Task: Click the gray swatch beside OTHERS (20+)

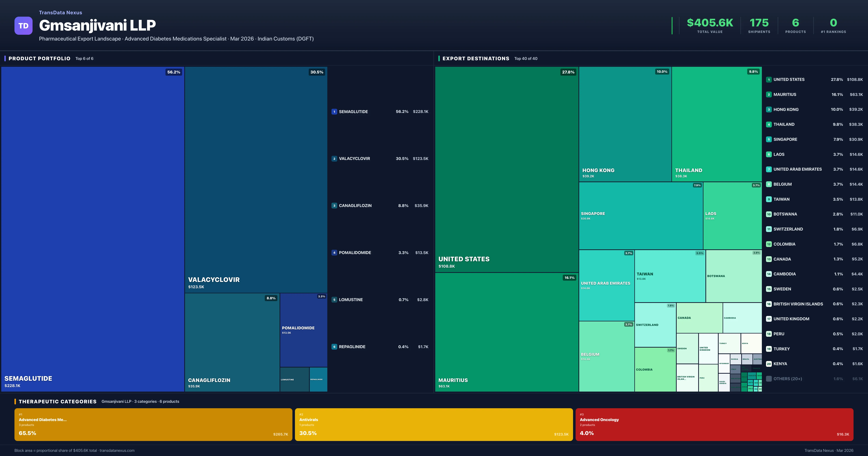Action: (769, 378)
